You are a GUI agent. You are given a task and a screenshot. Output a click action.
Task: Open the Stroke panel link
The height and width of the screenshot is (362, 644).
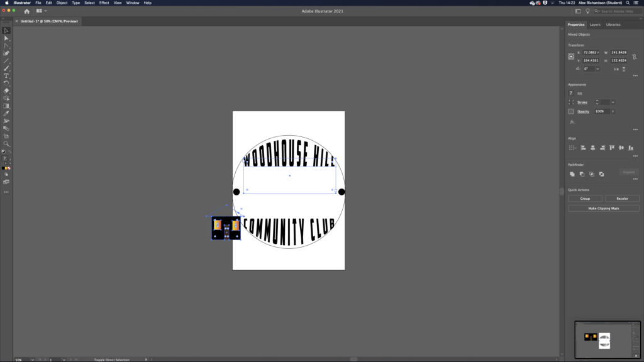[x=582, y=102]
